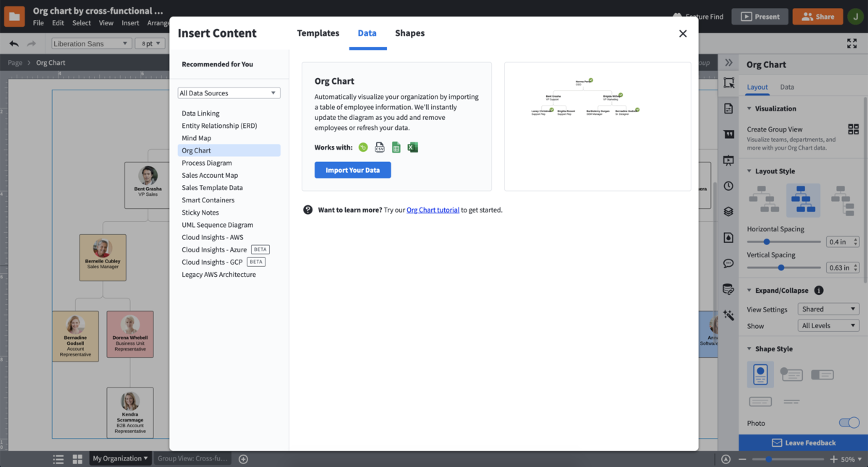Click the CSV file format icon
868x467 pixels.
(380, 147)
